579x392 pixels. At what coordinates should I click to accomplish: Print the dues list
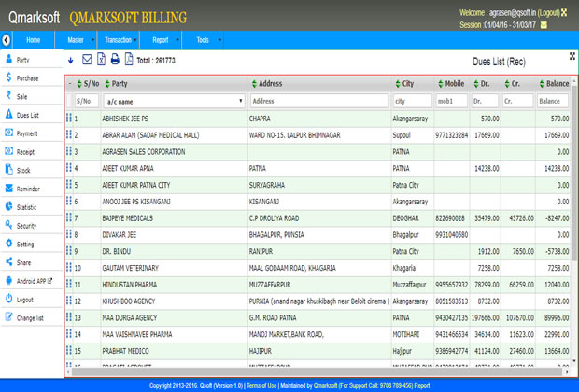115,59
